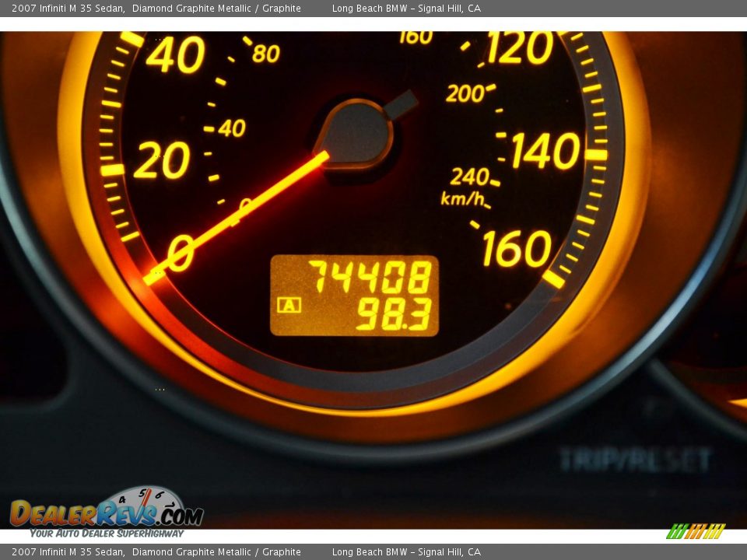Click the 140 mph numeral
747x560 pixels.
[x=546, y=151]
